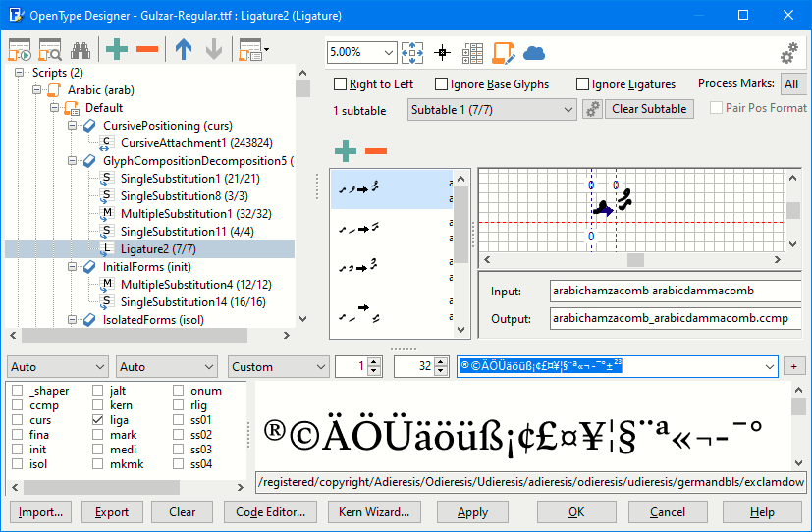Select MultipleSubstitution4 (12/12) tree item
The width and height of the screenshot is (812, 532).
(195, 285)
